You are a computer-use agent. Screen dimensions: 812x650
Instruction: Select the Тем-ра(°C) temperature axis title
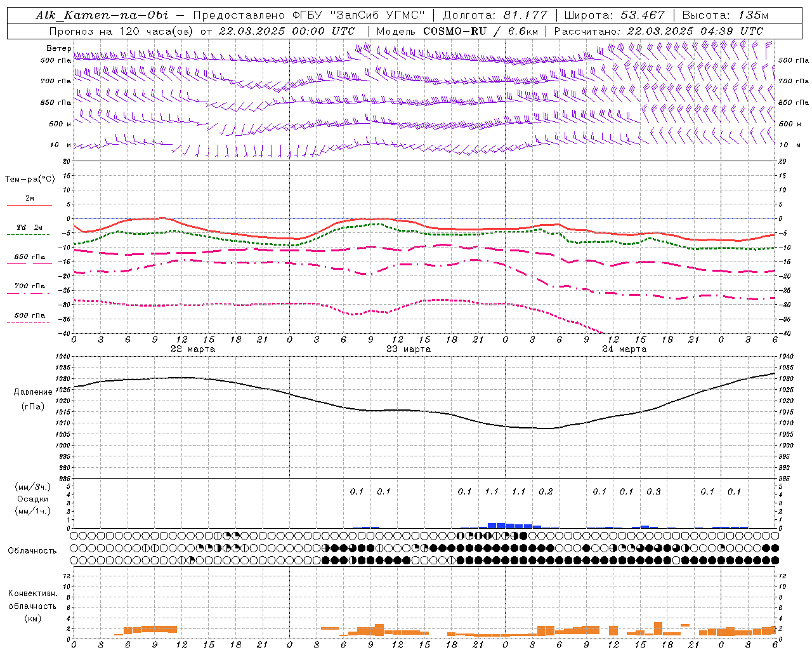pos(30,180)
